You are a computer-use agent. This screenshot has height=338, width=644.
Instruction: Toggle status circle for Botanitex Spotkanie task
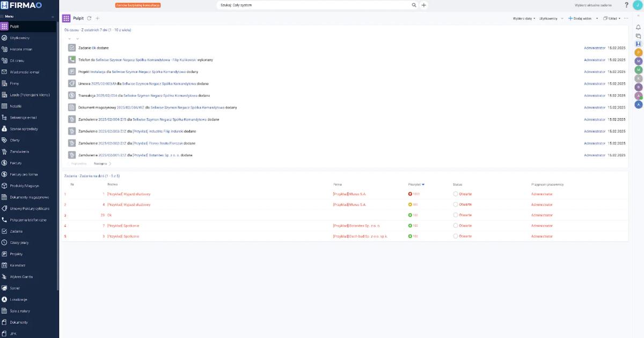tap(456, 226)
